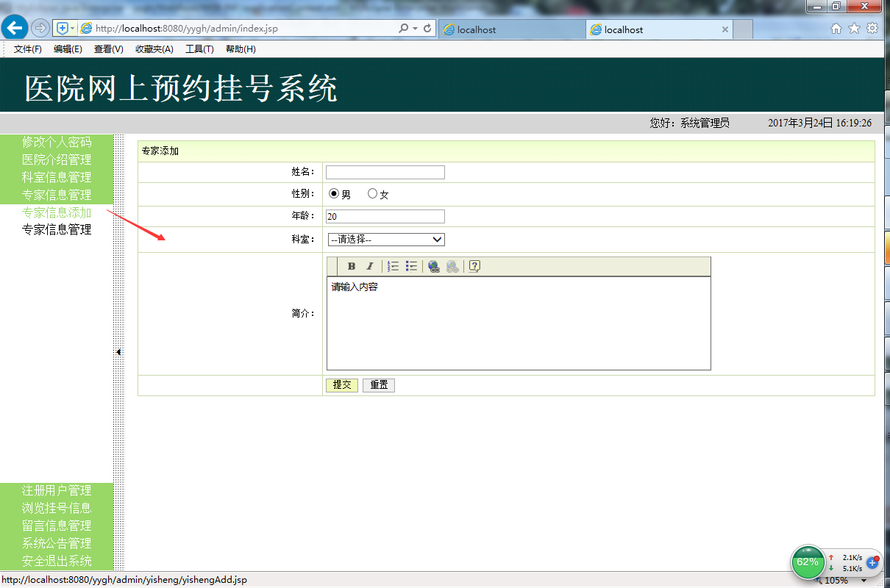Refresh the page with the reload icon

pos(427,29)
